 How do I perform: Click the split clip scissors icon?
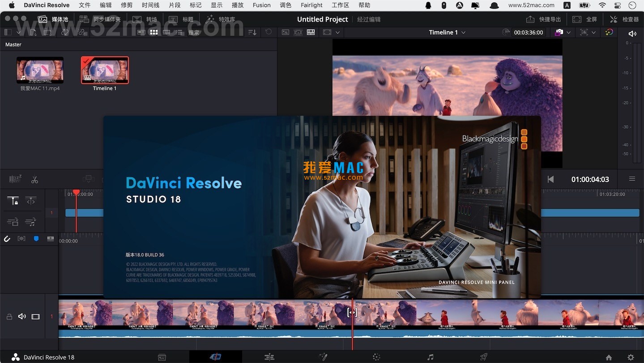coord(34,180)
